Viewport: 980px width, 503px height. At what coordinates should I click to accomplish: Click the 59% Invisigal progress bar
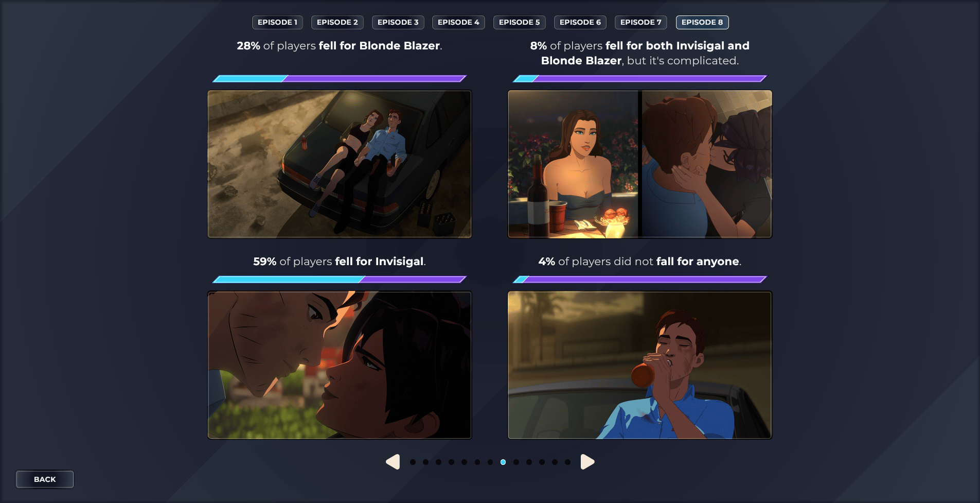[340, 280]
